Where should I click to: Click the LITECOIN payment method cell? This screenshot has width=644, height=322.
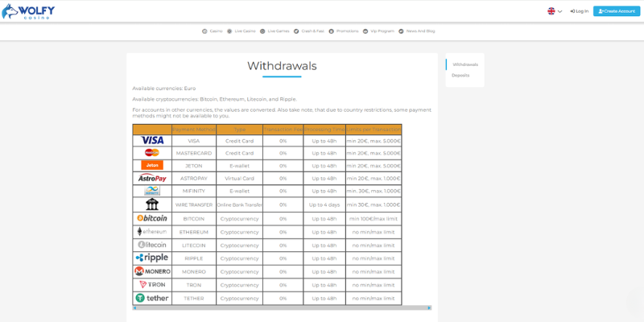point(194,246)
